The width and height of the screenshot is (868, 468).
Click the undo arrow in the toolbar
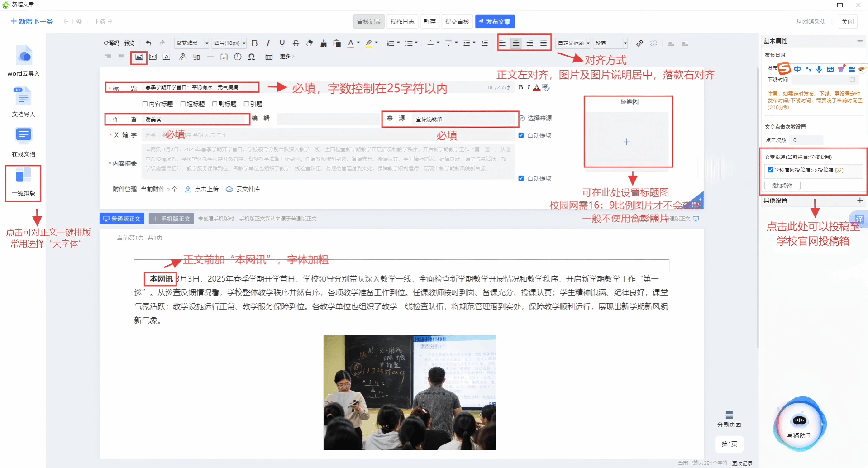(x=148, y=43)
